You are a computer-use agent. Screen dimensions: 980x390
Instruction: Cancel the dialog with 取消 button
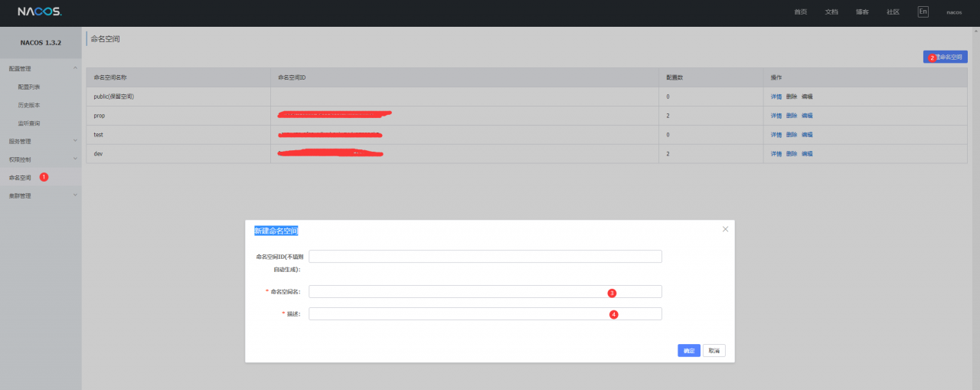[714, 351]
